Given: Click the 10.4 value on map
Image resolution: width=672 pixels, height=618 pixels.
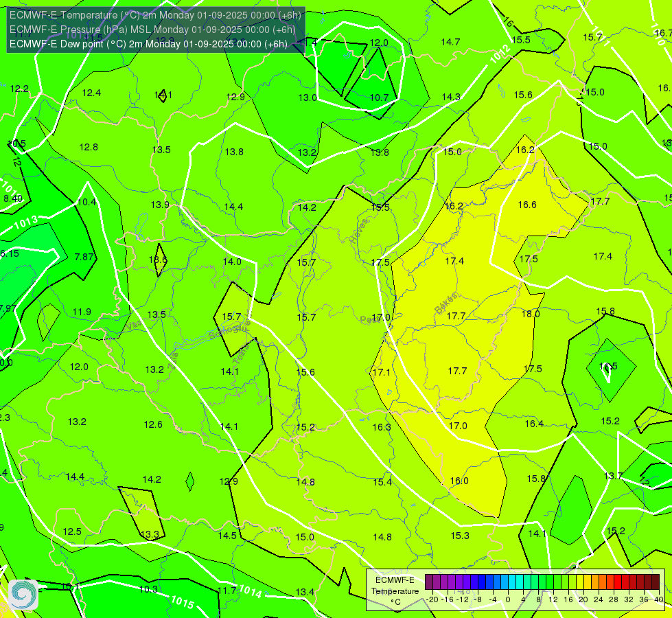Looking at the screenshot, I should tap(86, 202).
